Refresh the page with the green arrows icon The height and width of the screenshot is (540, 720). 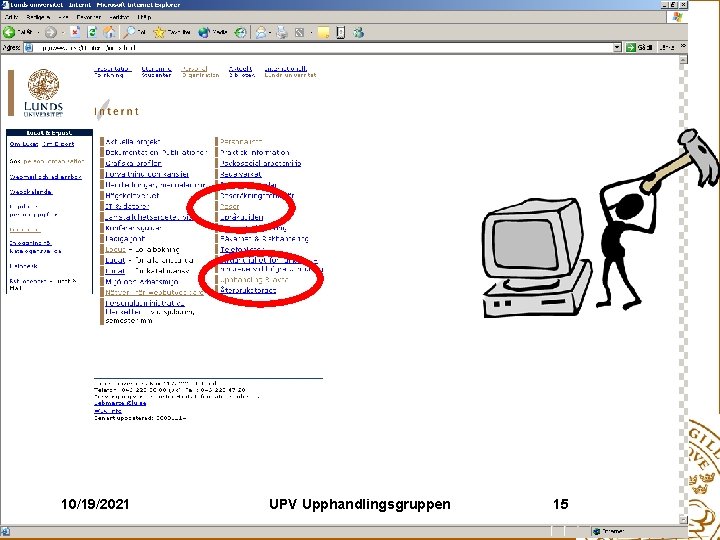[92, 32]
